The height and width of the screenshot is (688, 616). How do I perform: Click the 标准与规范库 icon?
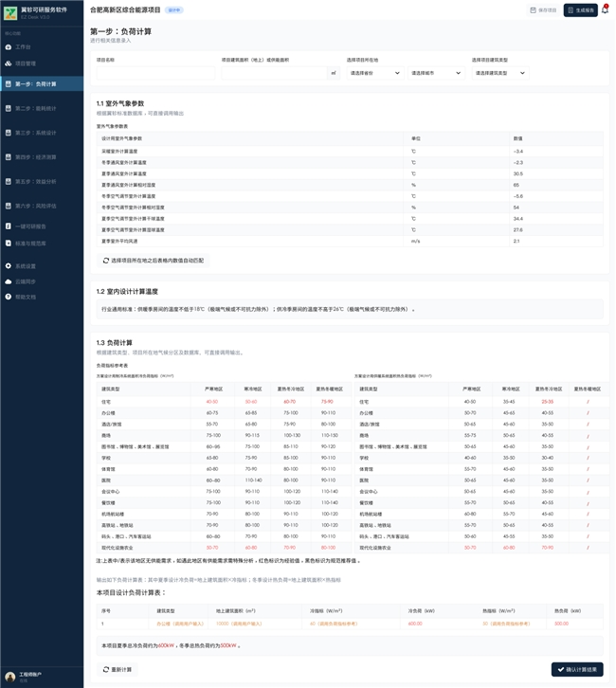9,244
